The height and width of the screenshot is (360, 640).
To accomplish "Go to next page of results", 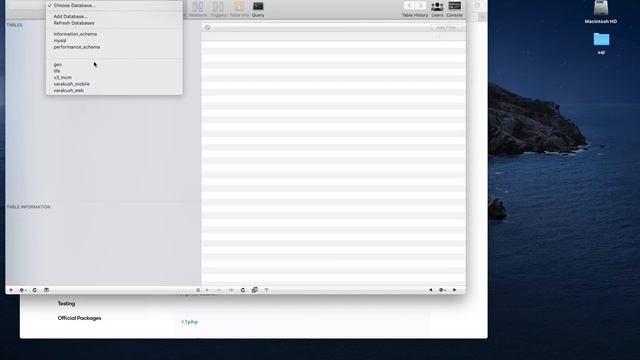I will coord(454,290).
